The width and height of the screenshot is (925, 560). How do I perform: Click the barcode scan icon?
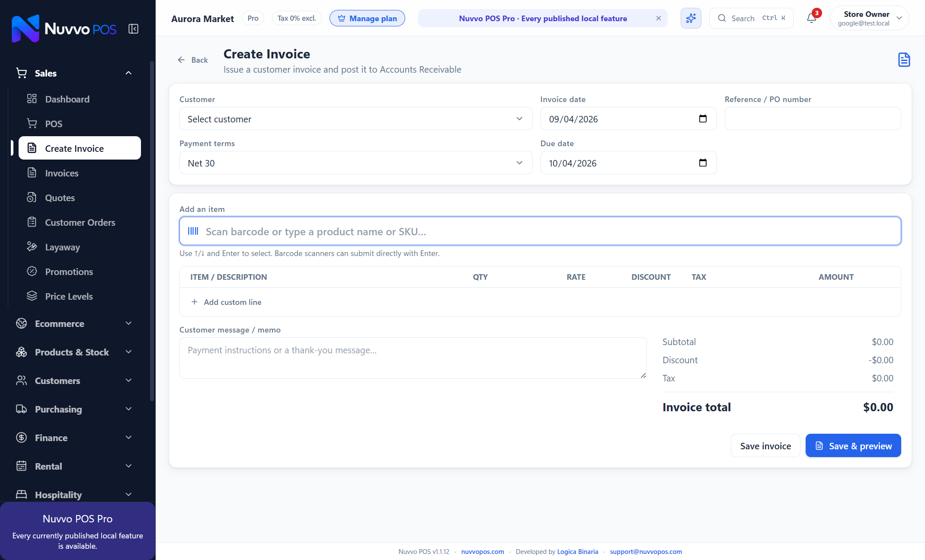pyautogui.click(x=193, y=231)
